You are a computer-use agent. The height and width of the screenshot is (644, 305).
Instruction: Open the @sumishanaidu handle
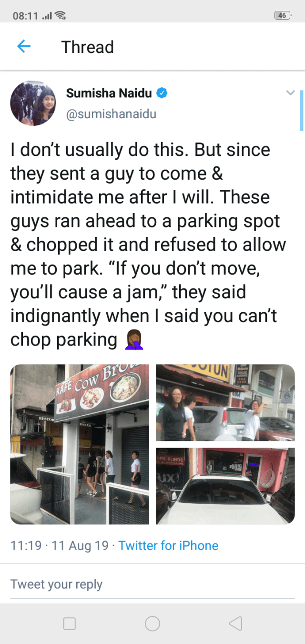click(x=111, y=114)
